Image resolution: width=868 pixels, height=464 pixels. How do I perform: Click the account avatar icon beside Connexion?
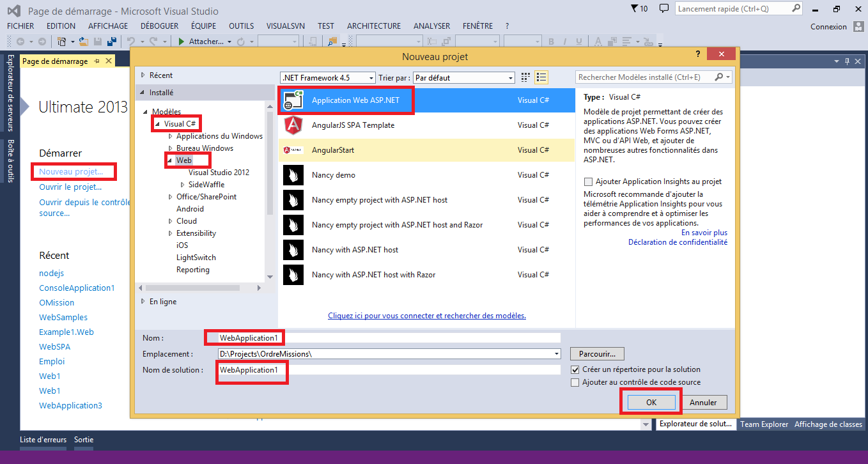click(x=857, y=27)
